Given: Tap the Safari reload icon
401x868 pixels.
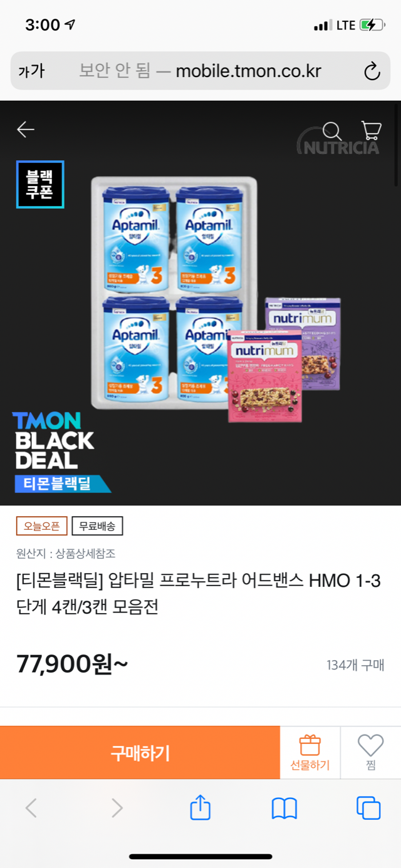Looking at the screenshot, I should [x=372, y=71].
